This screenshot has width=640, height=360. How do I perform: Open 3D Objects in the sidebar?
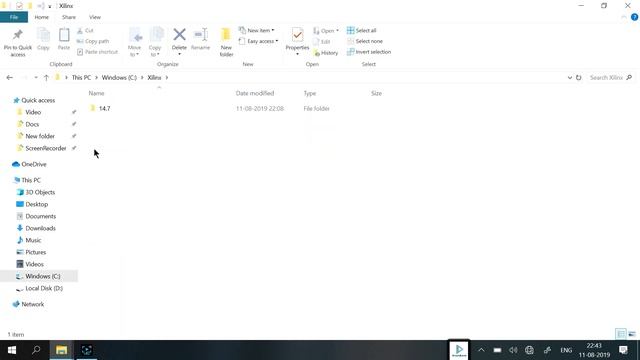point(40,192)
